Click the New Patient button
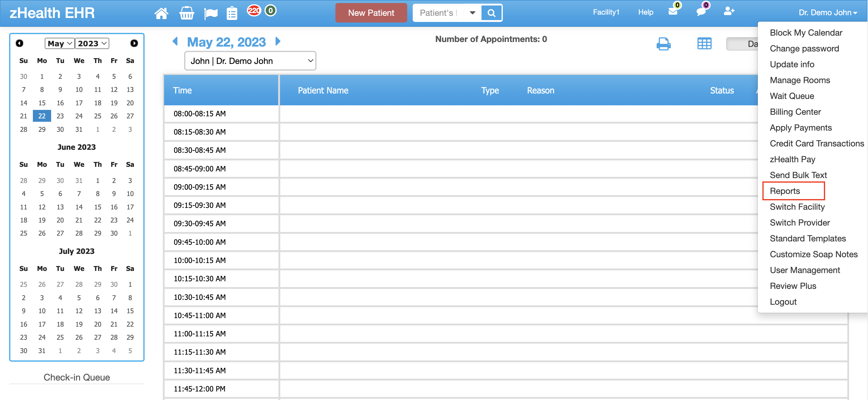 pos(371,13)
